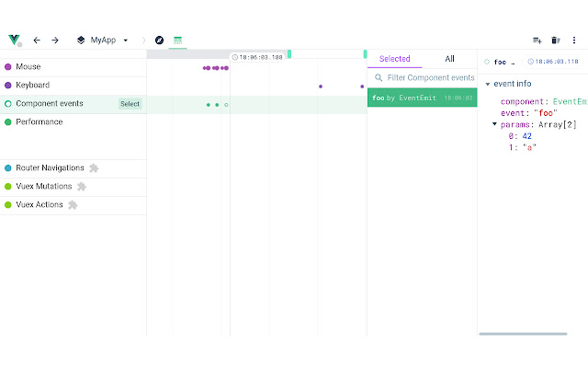The image size is (588, 368).
Task: Select the Mouse layer row
Action: 73,67
